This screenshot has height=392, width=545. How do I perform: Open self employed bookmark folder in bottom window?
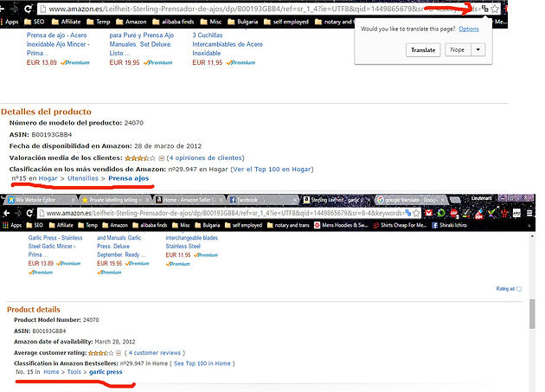pyautogui.click(x=244, y=225)
